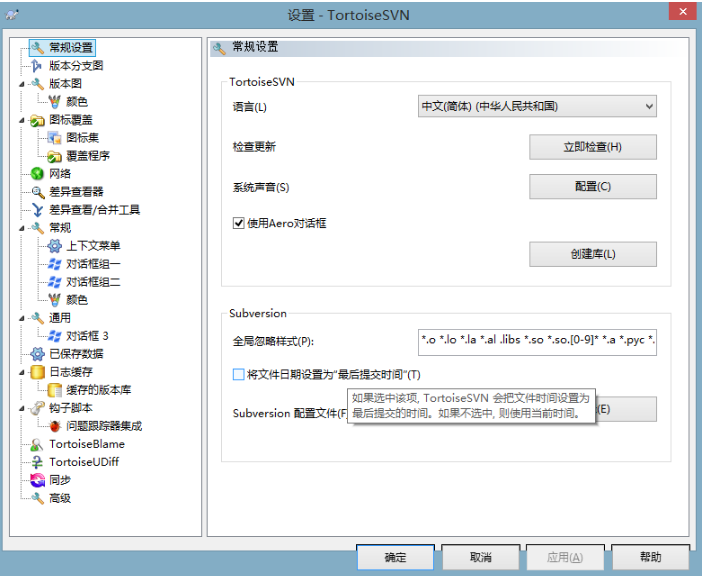Click the database icon beside 日志缓存
Screen dimensions: 708x576
coord(37,372)
